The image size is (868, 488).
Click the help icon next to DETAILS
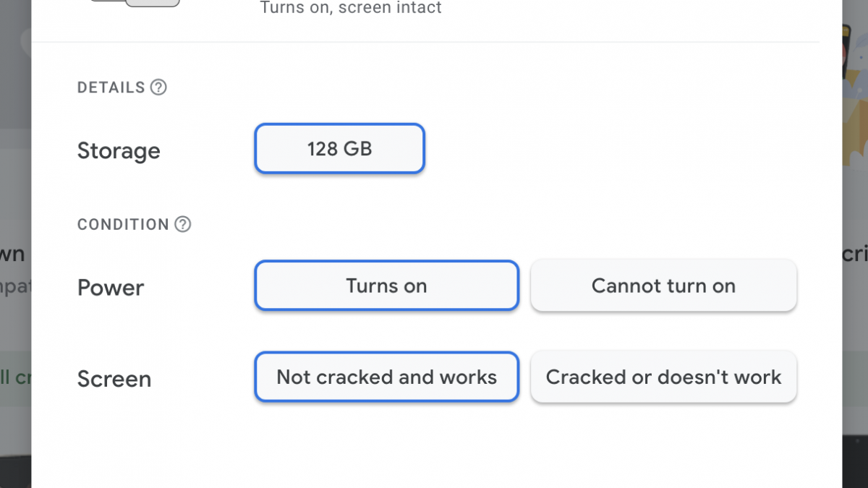(x=158, y=87)
